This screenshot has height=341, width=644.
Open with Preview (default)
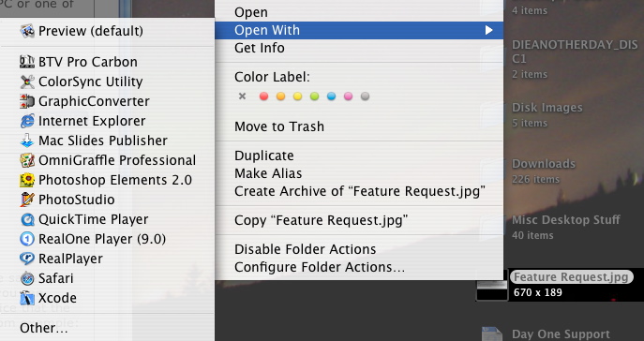coord(107,31)
